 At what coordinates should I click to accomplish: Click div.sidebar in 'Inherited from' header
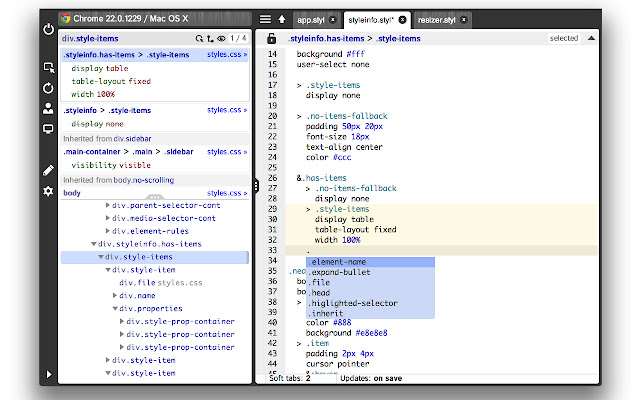[x=132, y=139]
